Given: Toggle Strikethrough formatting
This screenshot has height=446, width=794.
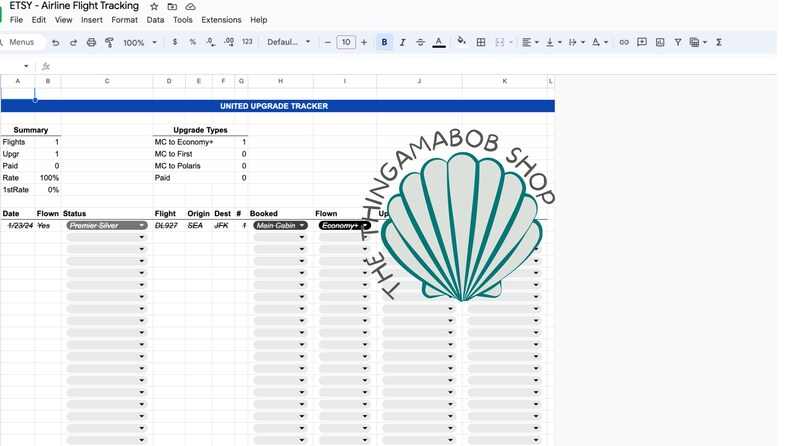Looking at the screenshot, I should [420, 43].
